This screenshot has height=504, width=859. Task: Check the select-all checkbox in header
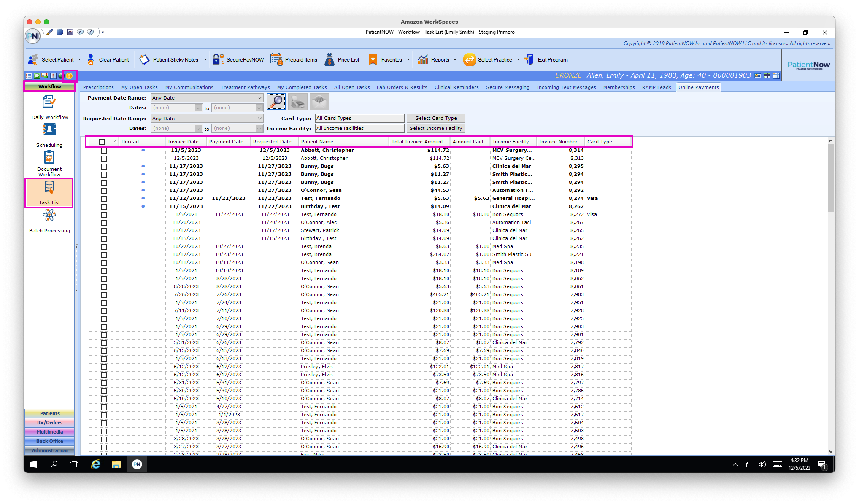[102, 142]
